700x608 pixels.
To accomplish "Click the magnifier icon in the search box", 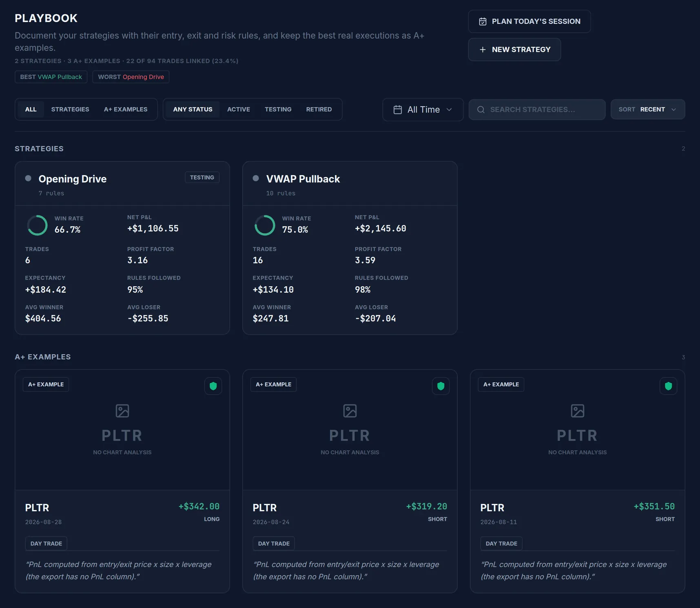I will point(481,110).
